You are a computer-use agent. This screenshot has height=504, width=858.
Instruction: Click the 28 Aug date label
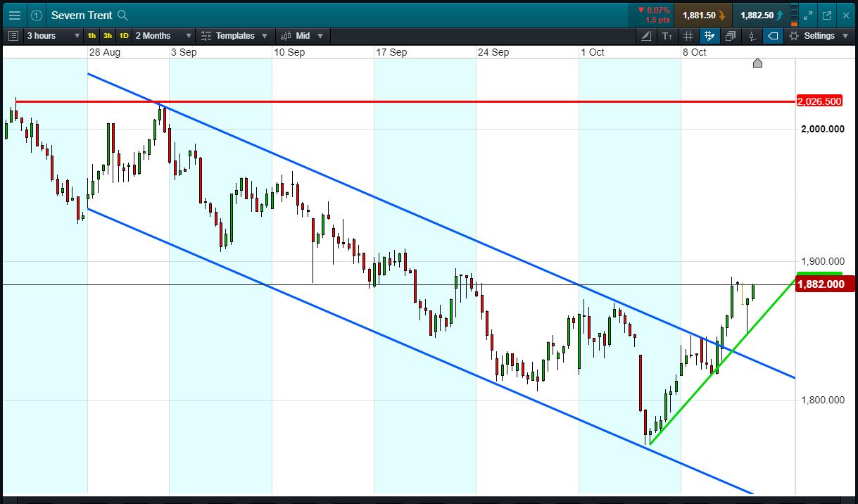tap(105, 52)
